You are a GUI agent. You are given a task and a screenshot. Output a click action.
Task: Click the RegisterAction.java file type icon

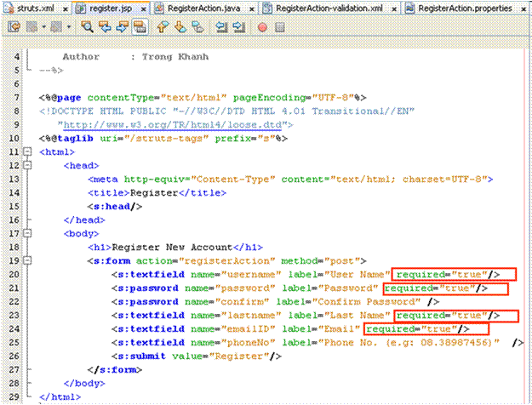159,9
